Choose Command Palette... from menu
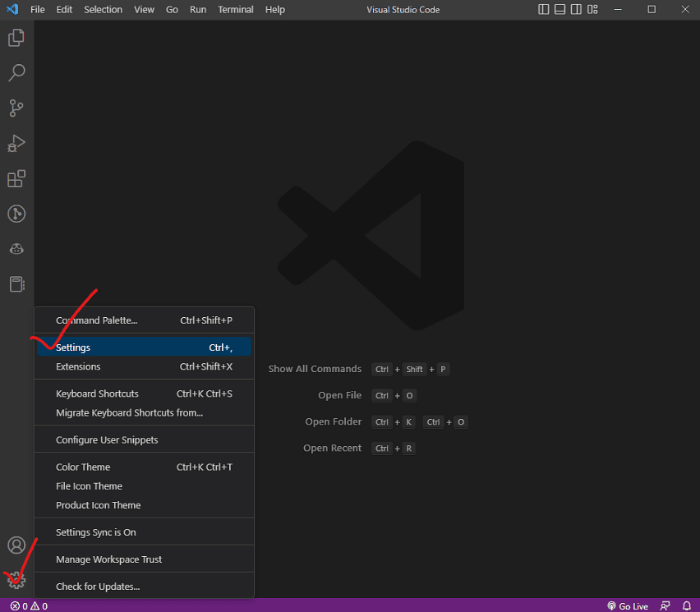Viewport: 700px width, 612px height. (145, 320)
